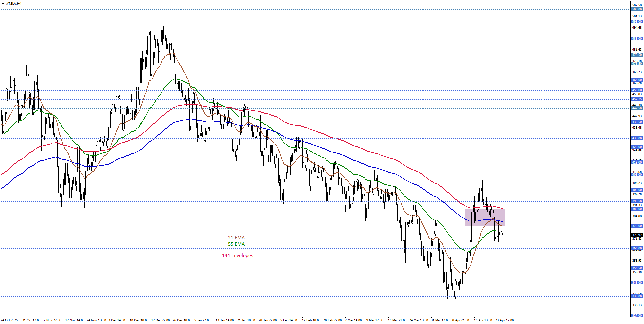The image size is (644, 324).
Task: Click the 488.00 price level tag
Action: 637,39
